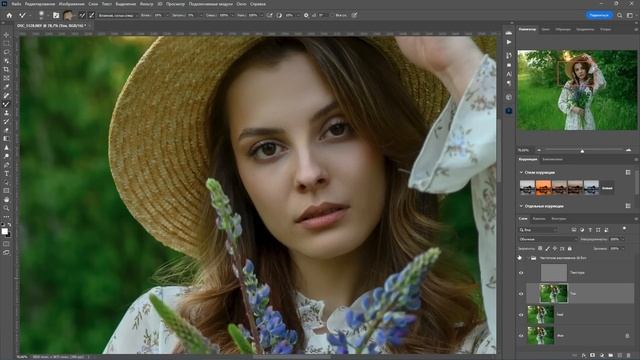Click the foreground color swatch

4,231
